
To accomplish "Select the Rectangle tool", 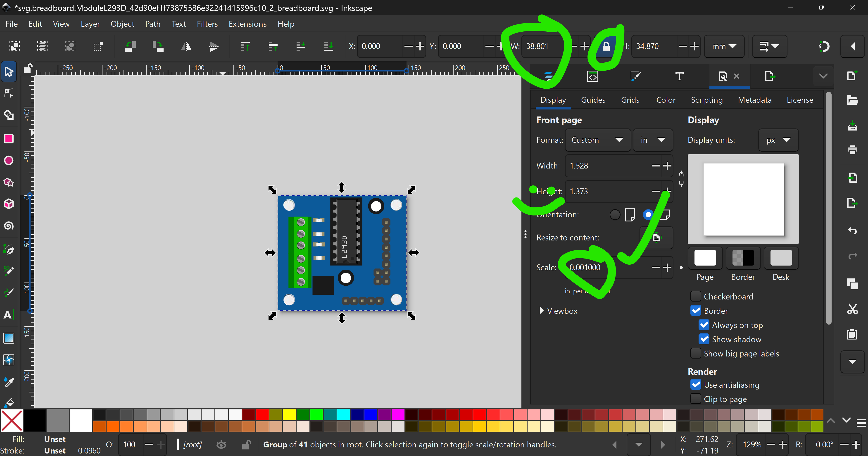I will click(x=9, y=138).
